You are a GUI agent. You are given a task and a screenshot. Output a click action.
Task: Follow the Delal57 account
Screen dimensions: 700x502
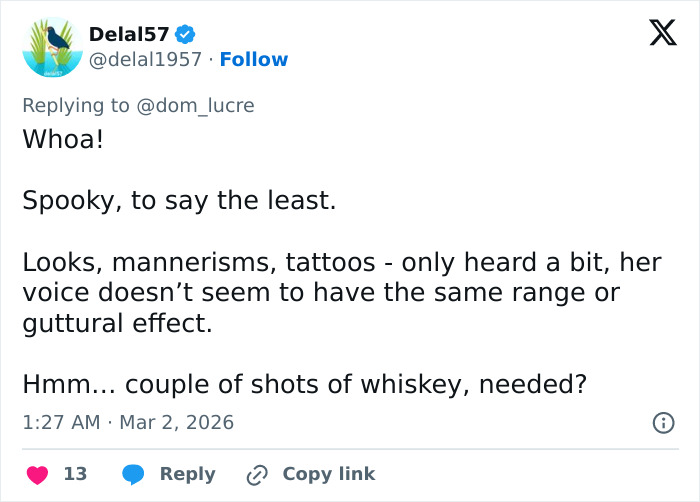(x=254, y=60)
